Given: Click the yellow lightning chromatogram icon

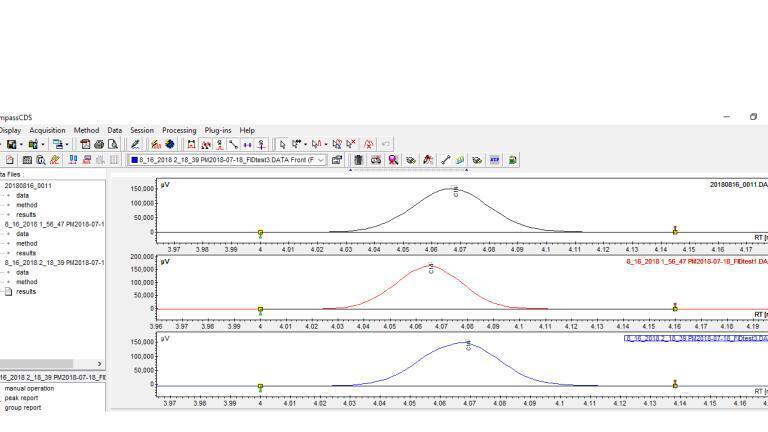Looking at the screenshot, I should [156, 144].
